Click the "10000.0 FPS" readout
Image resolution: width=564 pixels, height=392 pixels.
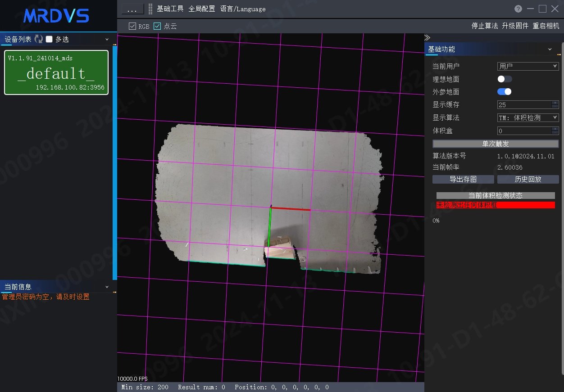(132, 378)
